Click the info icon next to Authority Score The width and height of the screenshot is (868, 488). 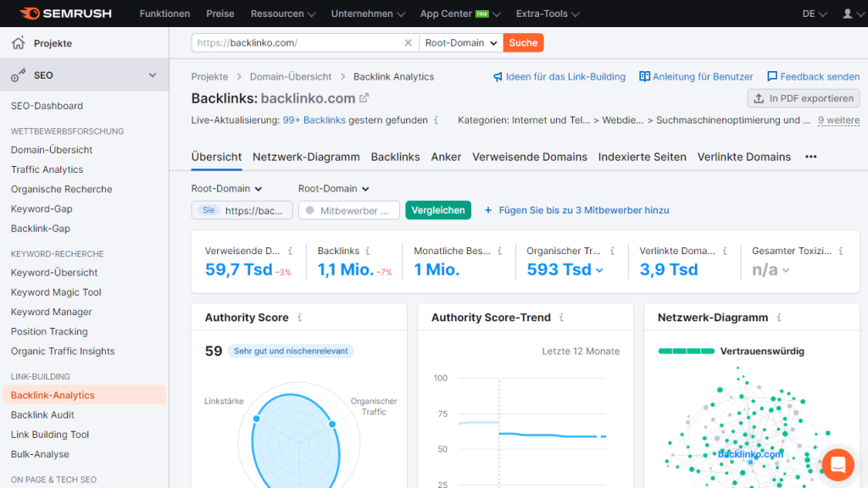pos(299,318)
